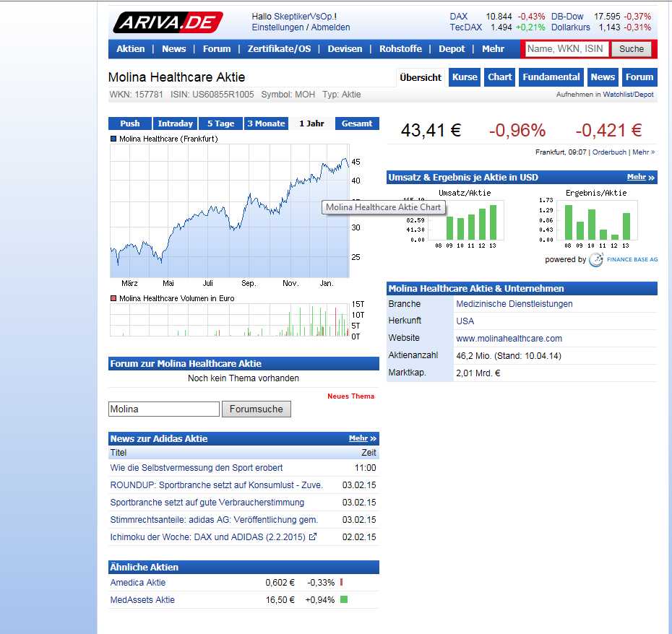Open the News menu in navigation bar
This screenshot has height=634, width=672.
(x=174, y=49)
